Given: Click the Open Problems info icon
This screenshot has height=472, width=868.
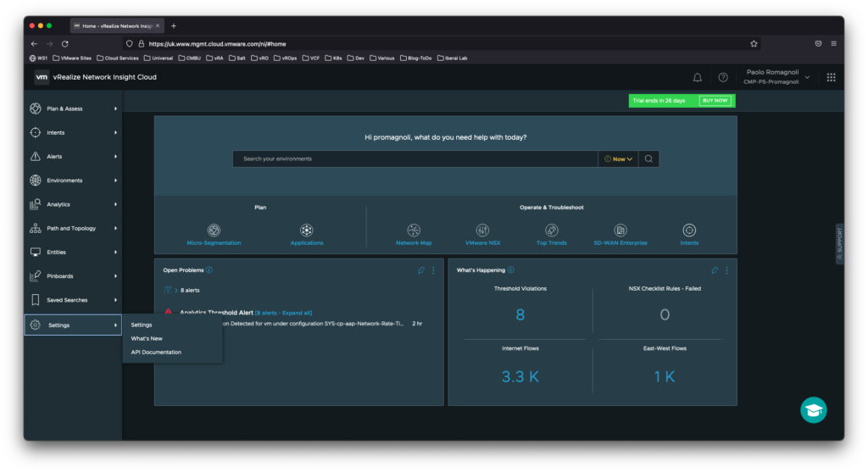Looking at the screenshot, I should (x=209, y=270).
